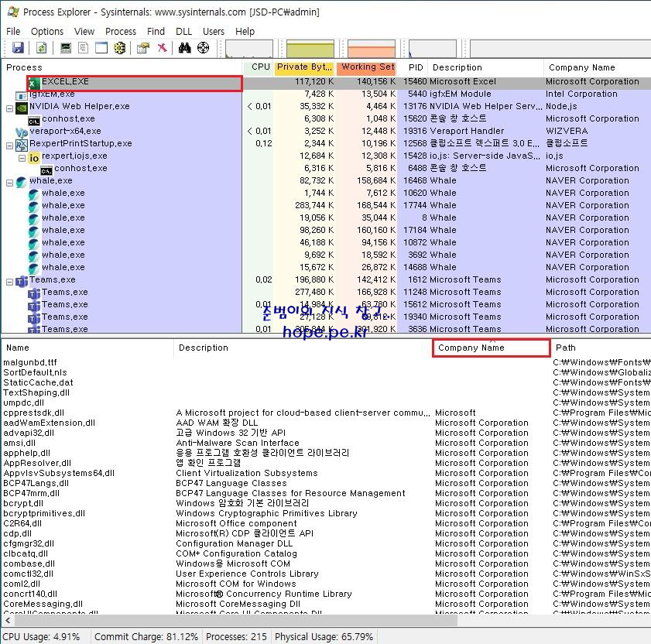Click the crosshair Find Window's Process icon

click(x=203, y=48)
